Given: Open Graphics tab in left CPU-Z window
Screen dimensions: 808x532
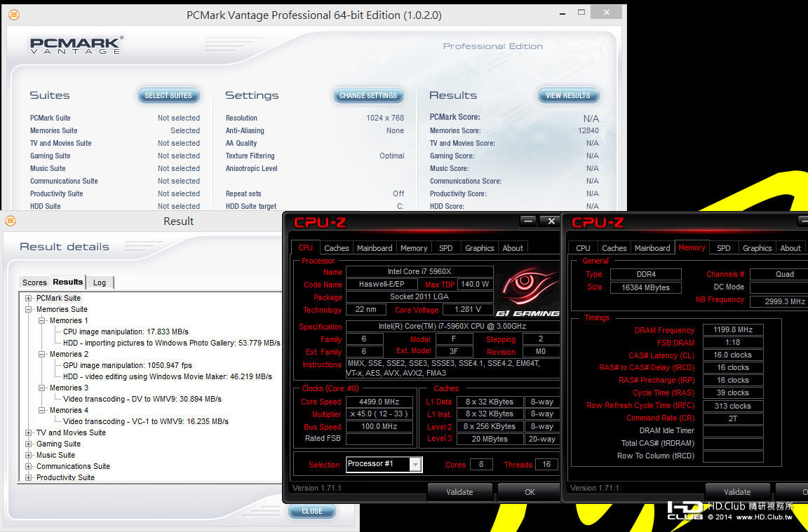Looking at the screenshot, I should (480, 248).
